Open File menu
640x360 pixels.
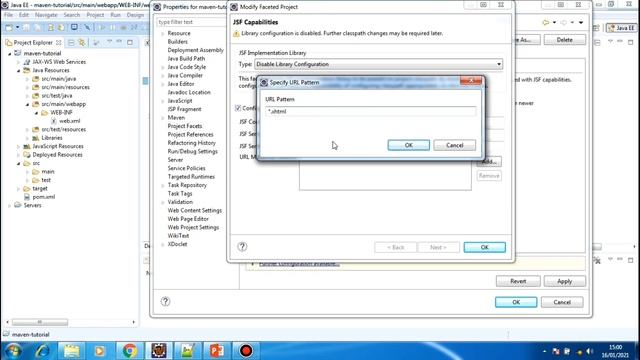click(8, 15)
